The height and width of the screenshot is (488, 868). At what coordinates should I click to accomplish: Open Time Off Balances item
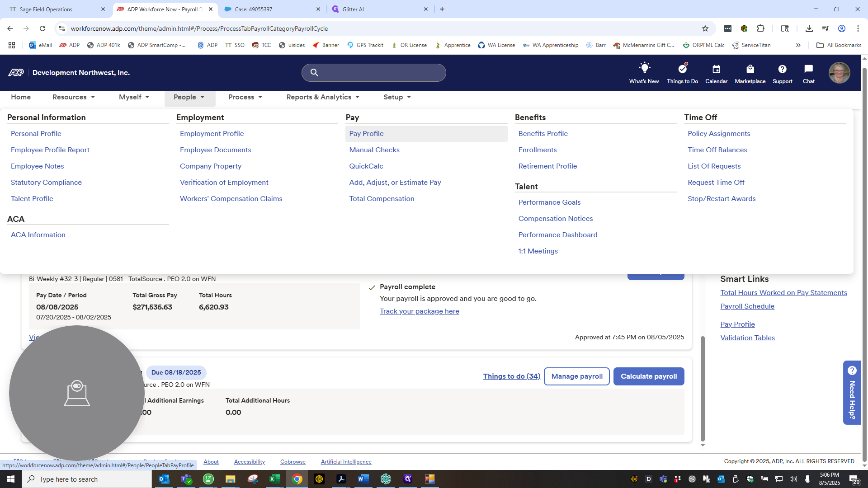point(717,150)
